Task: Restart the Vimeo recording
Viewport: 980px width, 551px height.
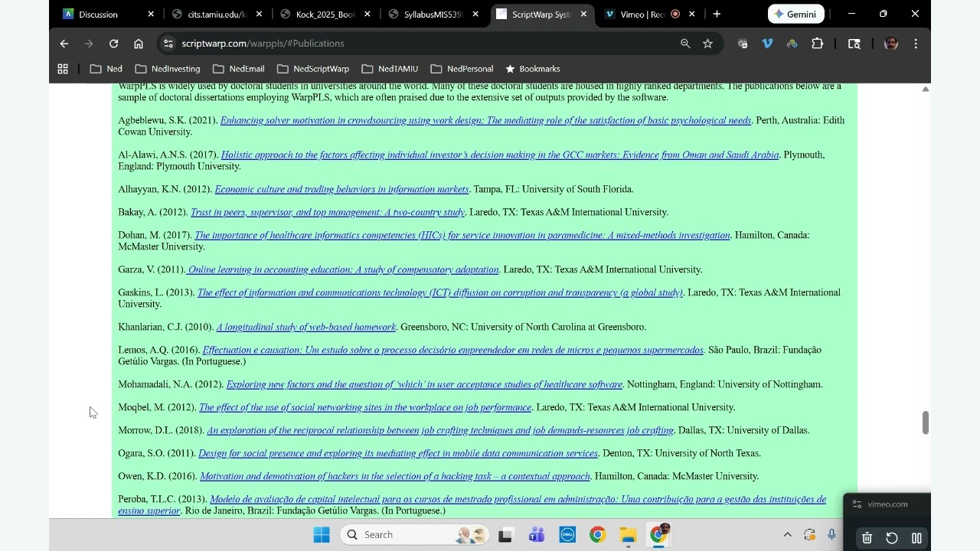Action: click(x=892, y=538)
